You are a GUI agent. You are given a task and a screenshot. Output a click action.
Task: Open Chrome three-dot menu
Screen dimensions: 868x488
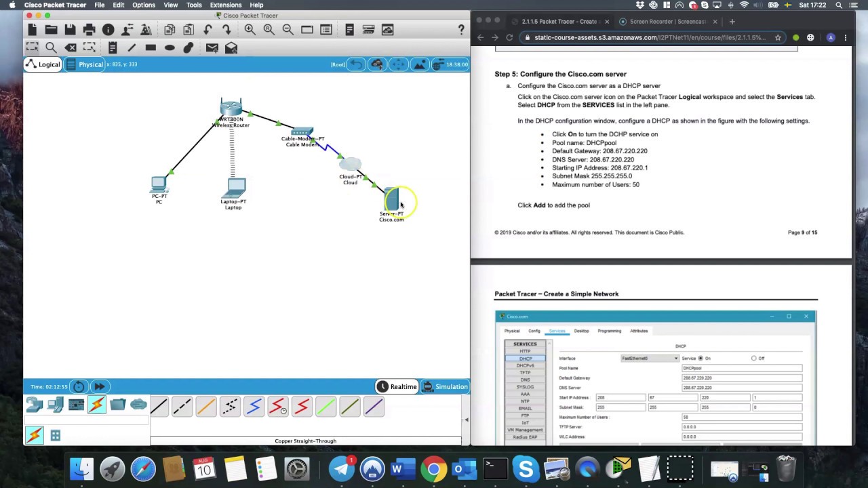click(x=846, y=38)
